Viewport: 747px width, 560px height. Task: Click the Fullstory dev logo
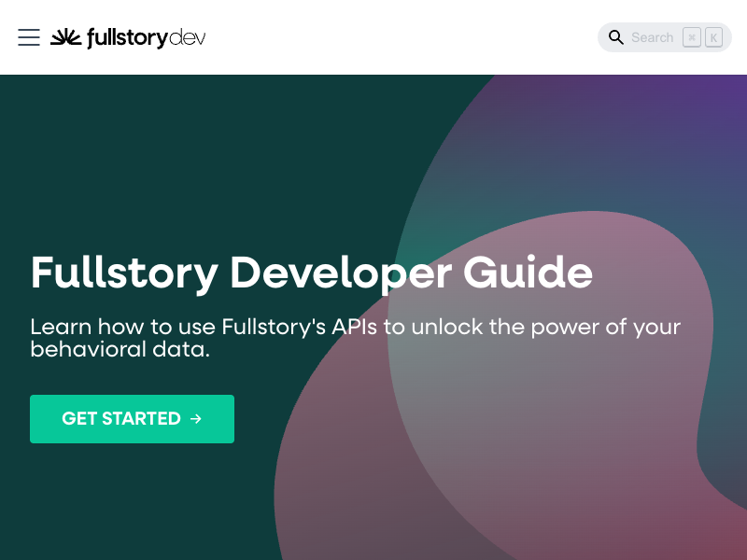coord(128,37)
